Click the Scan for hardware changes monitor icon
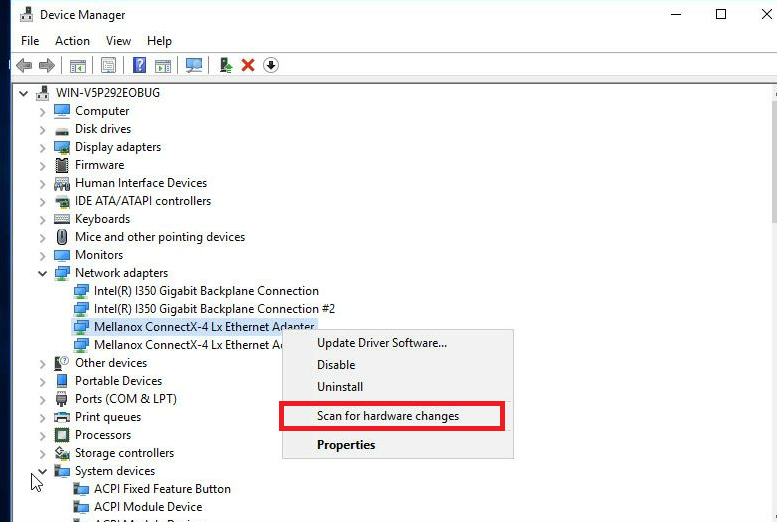777x522 pixels. coord(194,65)
